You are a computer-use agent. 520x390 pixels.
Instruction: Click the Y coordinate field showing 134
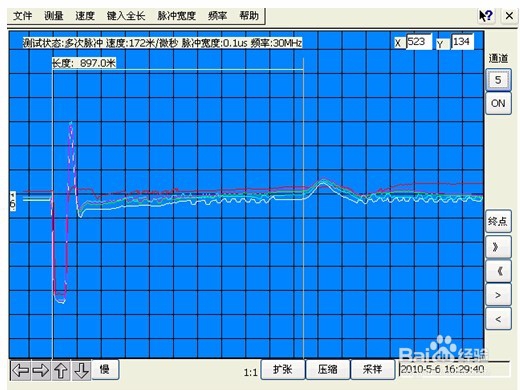[x=462, y=42]
